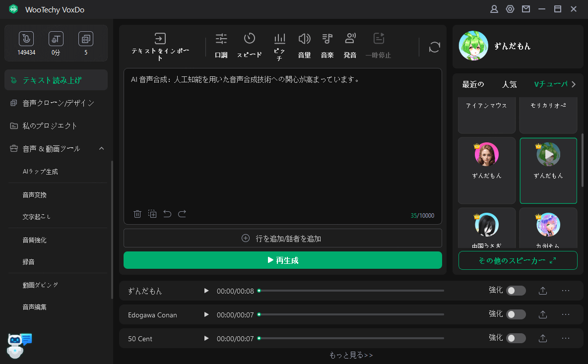Toggle 強化 enhancement for Edogawa Conan track
588x364 pixels.
(x=516, y=314)
